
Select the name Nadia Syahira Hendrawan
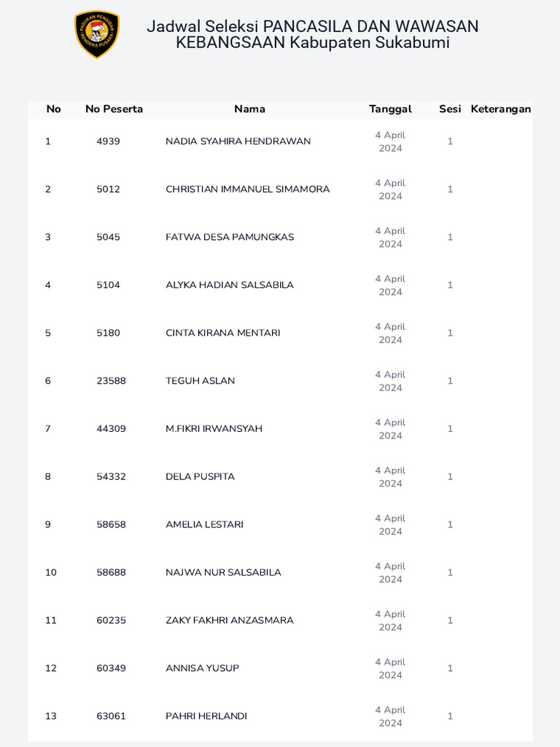point(238,142)
